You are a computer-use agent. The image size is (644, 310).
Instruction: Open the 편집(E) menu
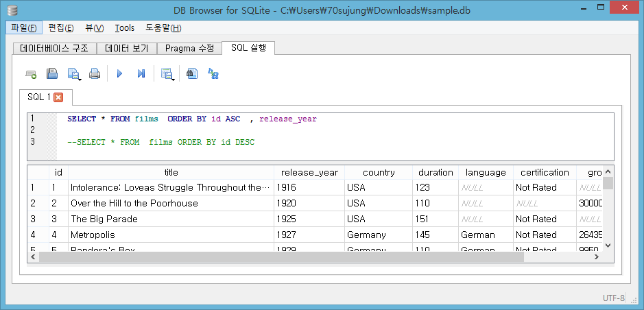pos(61,28)
